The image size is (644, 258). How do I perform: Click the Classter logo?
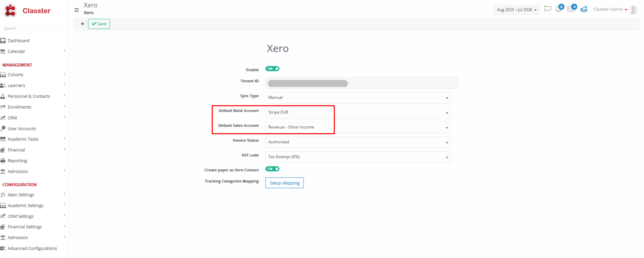27,11
